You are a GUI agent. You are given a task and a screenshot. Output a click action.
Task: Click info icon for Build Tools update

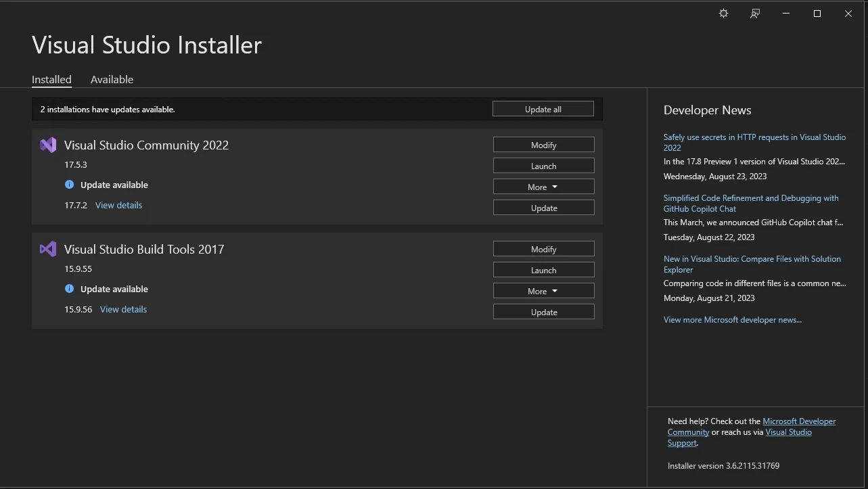click(69, 289)
